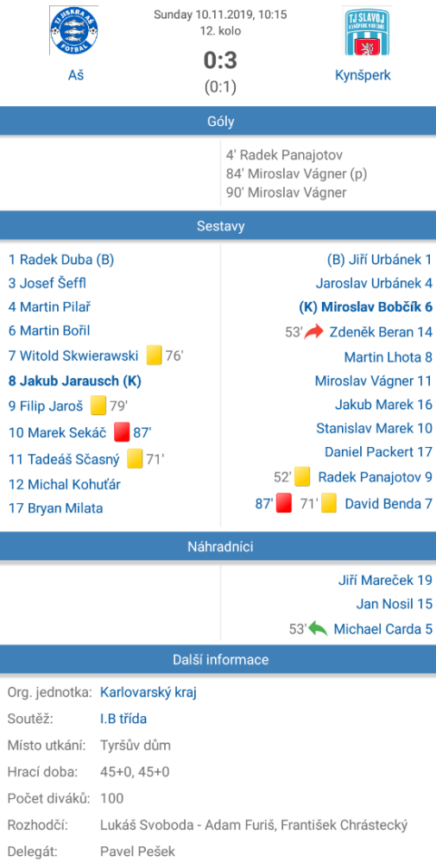Select the Sestavy section header
This screenshot has width=436, height=868.
tap(218, 226)
